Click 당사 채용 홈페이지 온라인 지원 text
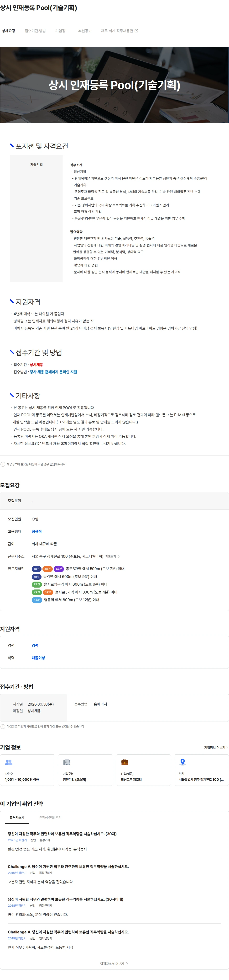The width and height of the screenshot is (229, 980). point(53,372)
